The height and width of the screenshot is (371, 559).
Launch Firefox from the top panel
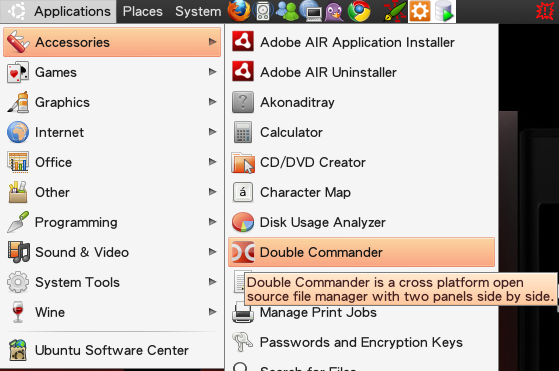[239, 11]
